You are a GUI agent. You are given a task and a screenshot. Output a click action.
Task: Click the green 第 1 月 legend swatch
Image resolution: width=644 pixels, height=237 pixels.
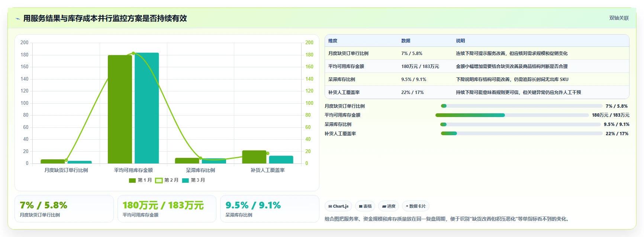132,181
